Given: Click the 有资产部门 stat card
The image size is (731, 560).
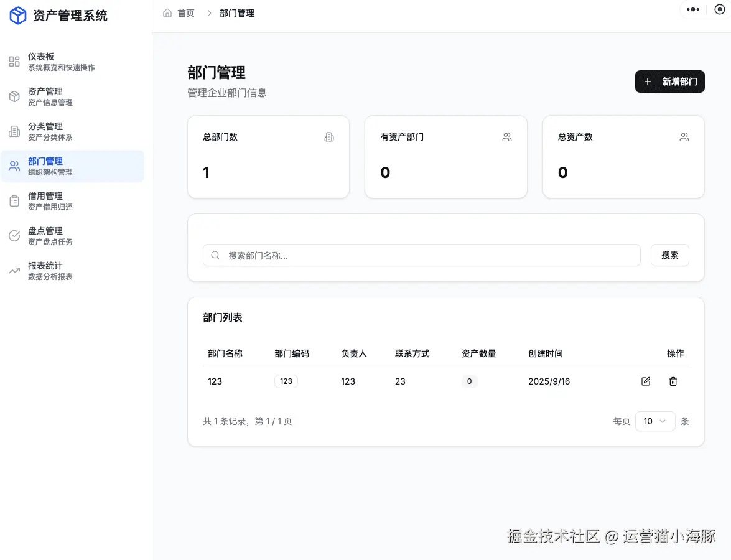Looking at the screenshot, I should (x=445, y=157).
